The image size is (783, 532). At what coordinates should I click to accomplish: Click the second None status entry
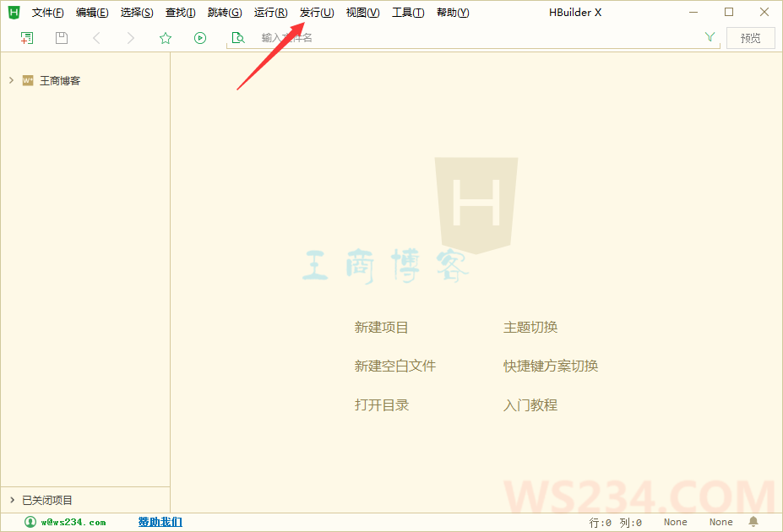coord(721,522)
